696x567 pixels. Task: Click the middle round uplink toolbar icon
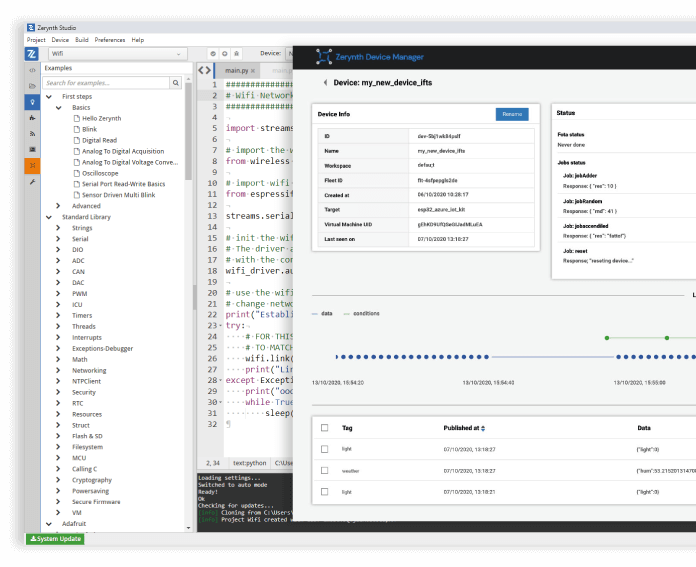[x=225, y=54]
